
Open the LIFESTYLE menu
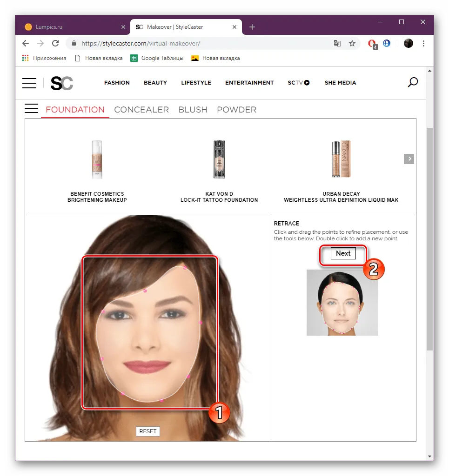click(196, 83)
